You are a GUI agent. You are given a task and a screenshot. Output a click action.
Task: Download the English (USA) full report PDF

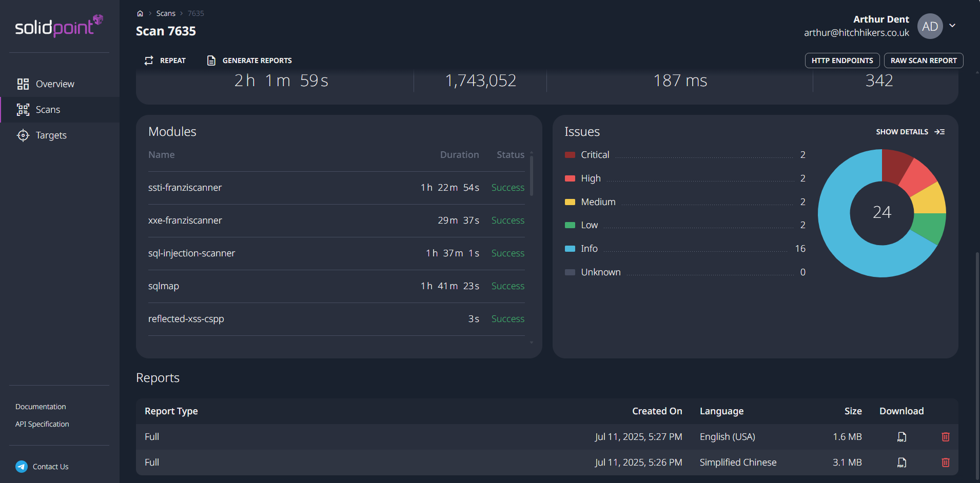(x=901, y=437)
